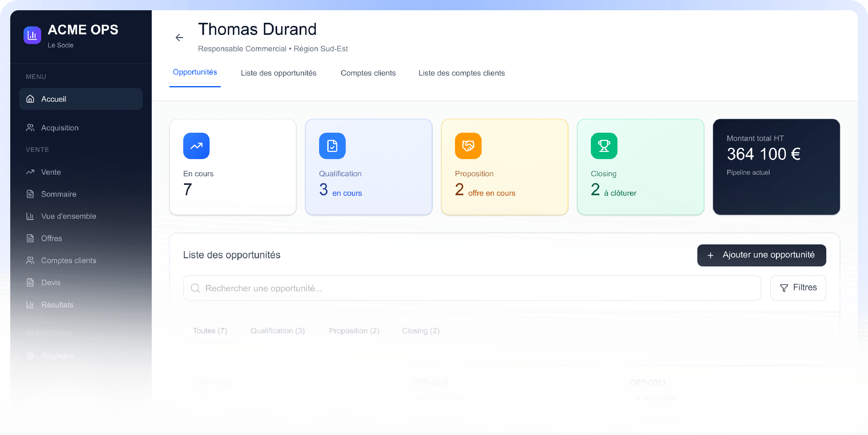Click the magnifier icon in search field
This screenshot has width=868, height=435.
(x=195, y=288)
